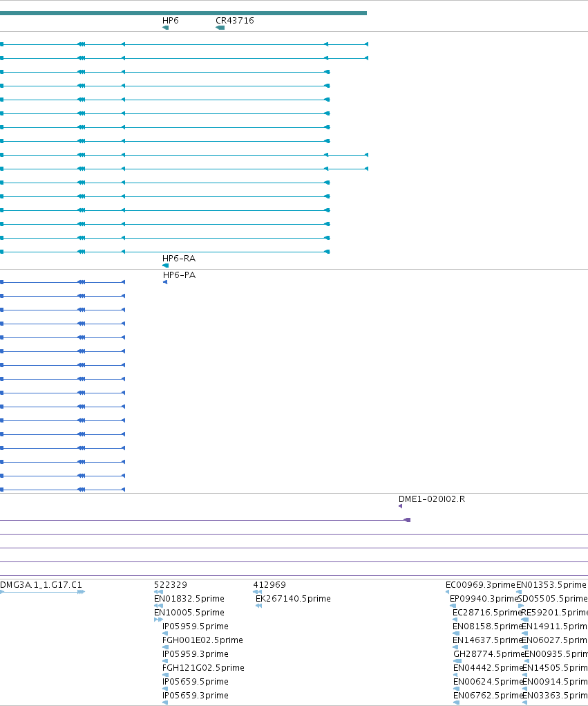Screen dimensions: 588x706
Task: Select the EK267140.5prime EST label
Action: click(293, 599)
